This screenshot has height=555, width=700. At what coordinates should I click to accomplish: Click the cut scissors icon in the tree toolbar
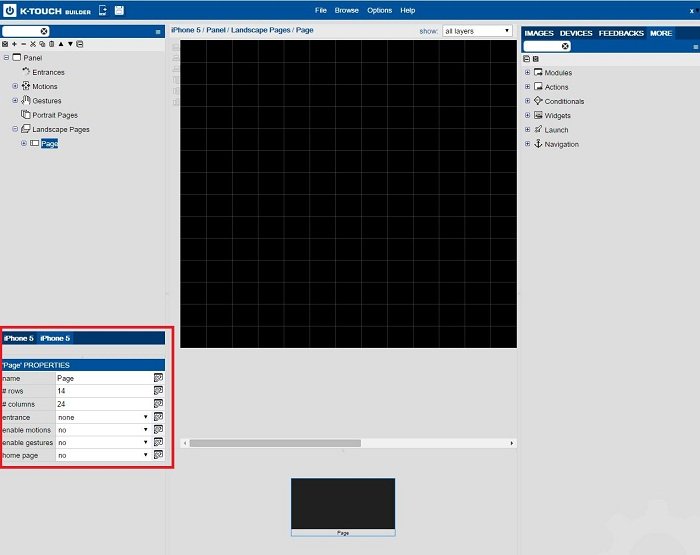pos(33,44)
